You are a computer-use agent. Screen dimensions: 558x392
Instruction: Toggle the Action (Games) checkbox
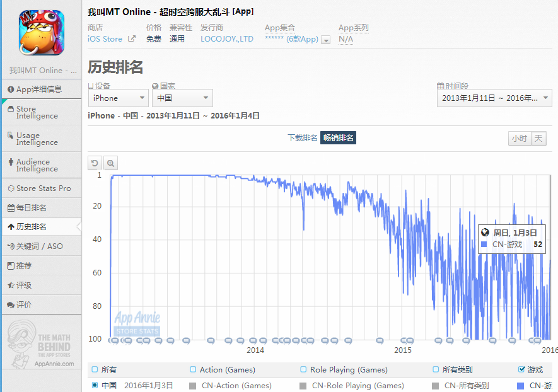click(x=193, y=369)
